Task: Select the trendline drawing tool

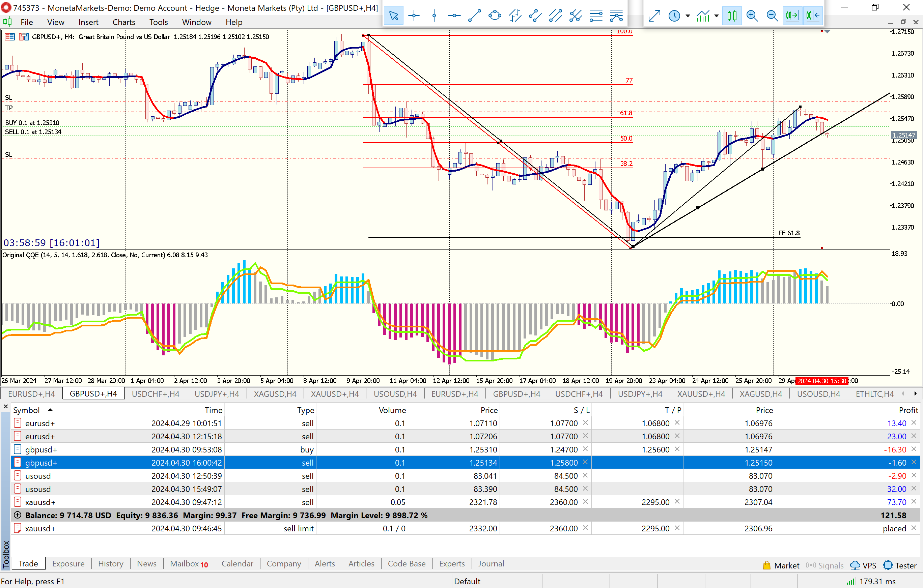Action: click(x=475, y=16)
